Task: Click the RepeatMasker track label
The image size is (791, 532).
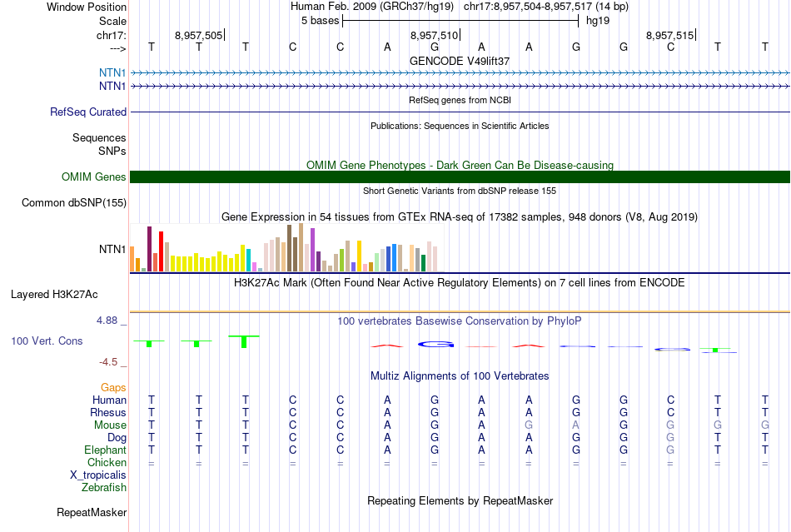Action: [92, 512]
